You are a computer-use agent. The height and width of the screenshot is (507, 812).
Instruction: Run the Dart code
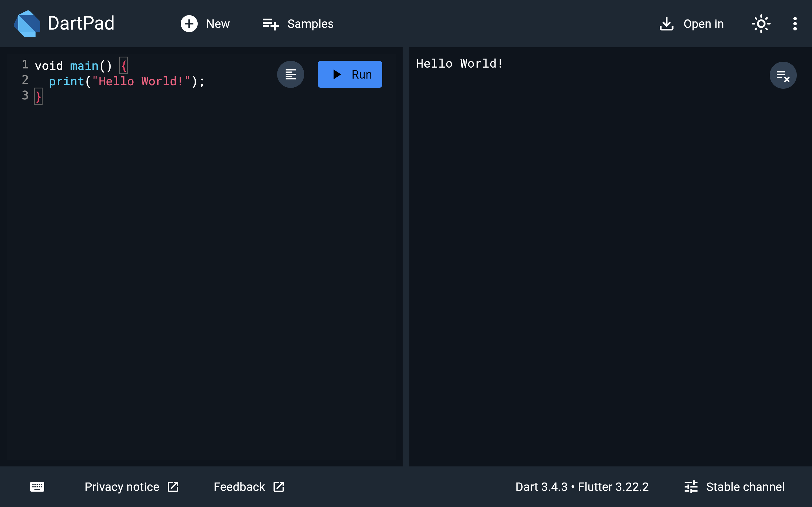point(350,74)
